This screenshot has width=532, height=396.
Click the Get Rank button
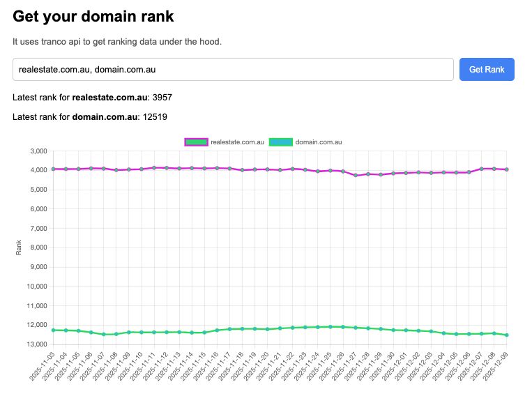(486, 70)
